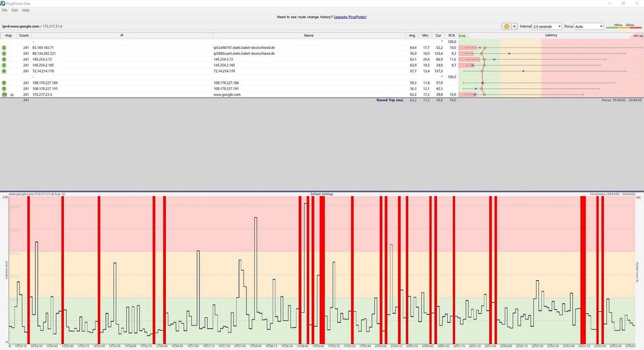This screenshot has height=350, width=644.
Task: Click the hop 10 green circle icon
Action: [x=5, y=94]
